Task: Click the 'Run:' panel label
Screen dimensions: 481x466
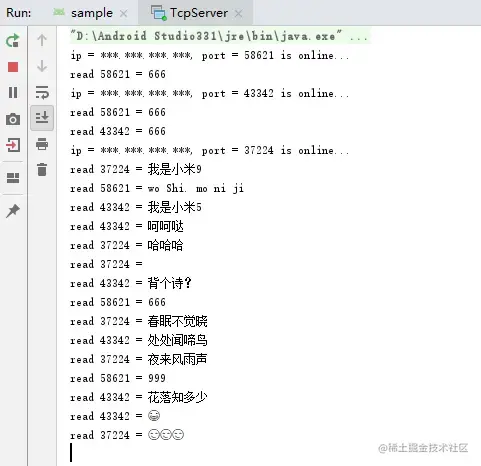Action: coord(19,13)
